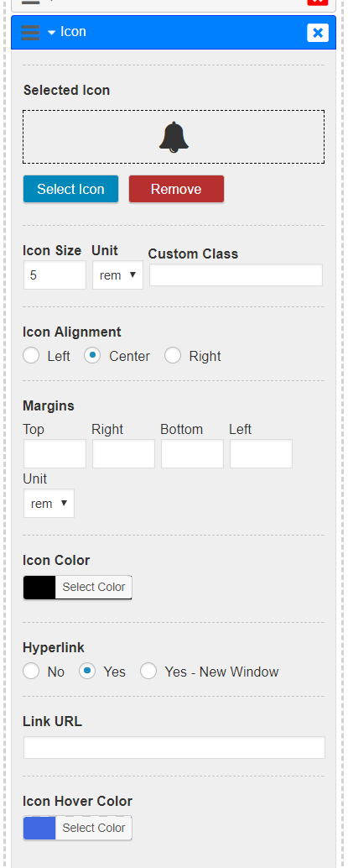Open the Icon Size Unit dropdown
Screen dimensions: 348x868
117,275
